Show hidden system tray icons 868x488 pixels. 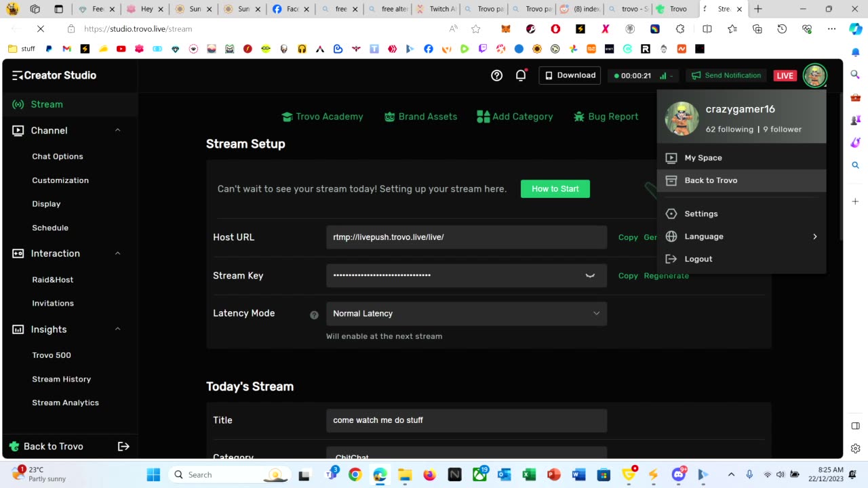[731, 474]
